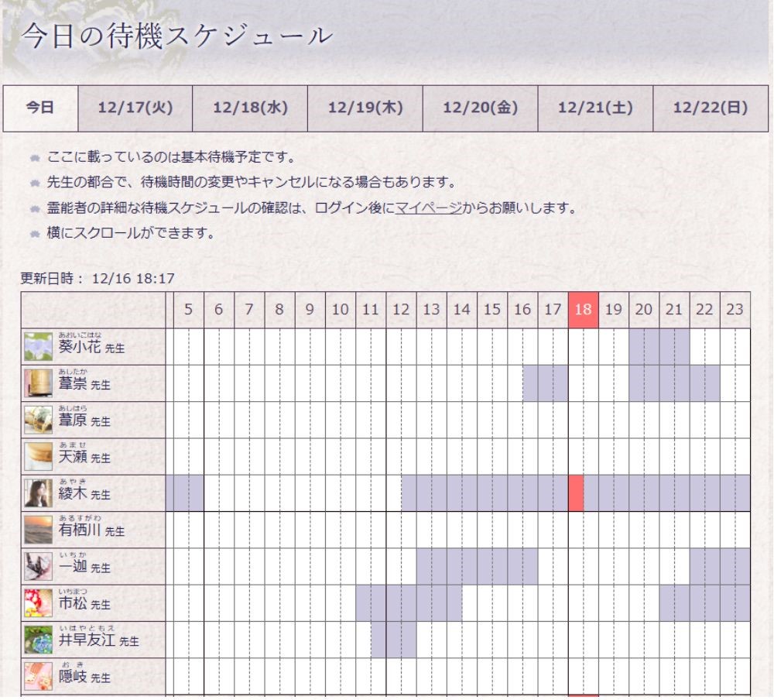The height and width of the screenshot is (700, 774).
Task: Click 隠岐 先生's profile thumbnail
Action: coord(38,676)
